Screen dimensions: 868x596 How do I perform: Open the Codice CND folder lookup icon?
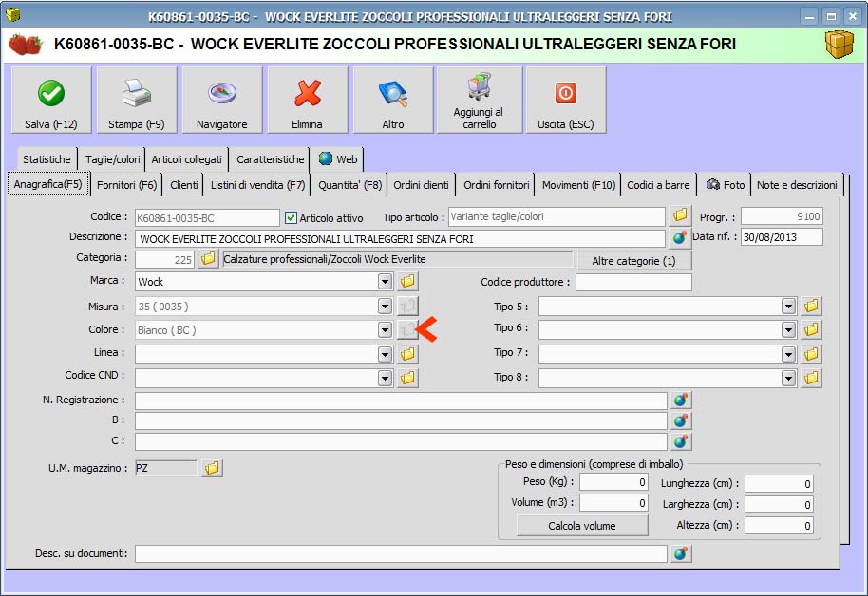[x=407, y=378]
